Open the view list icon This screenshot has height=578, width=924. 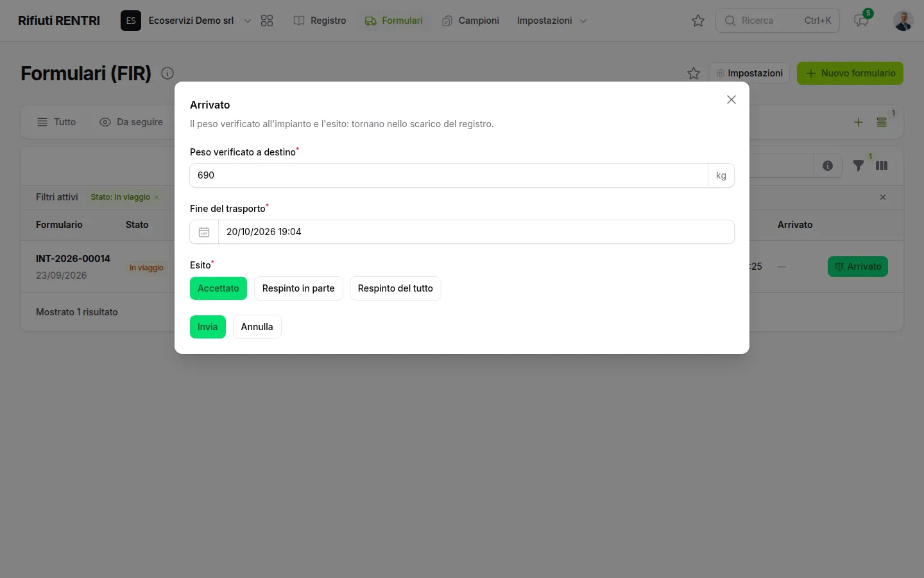tap(882, 122)
